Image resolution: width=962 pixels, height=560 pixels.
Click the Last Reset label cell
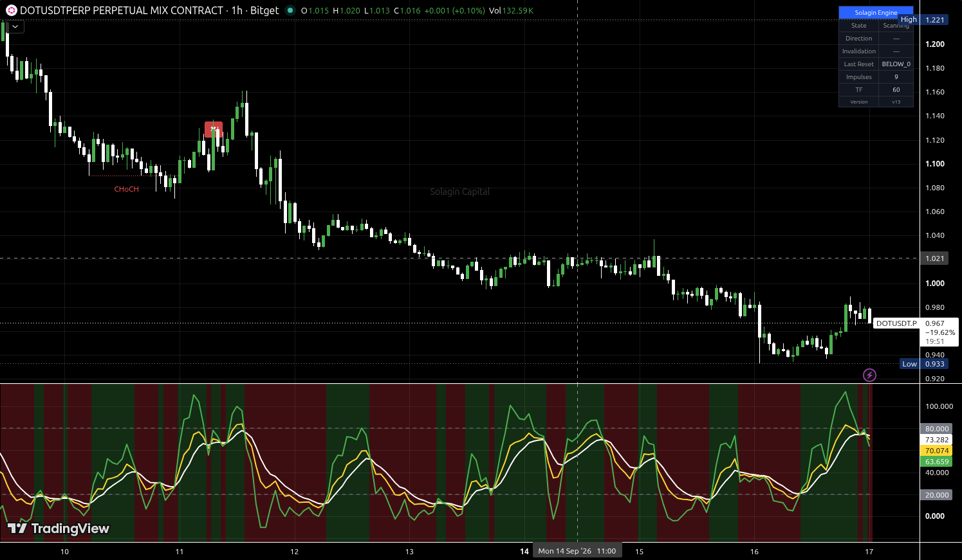click(x=858, y=64)
